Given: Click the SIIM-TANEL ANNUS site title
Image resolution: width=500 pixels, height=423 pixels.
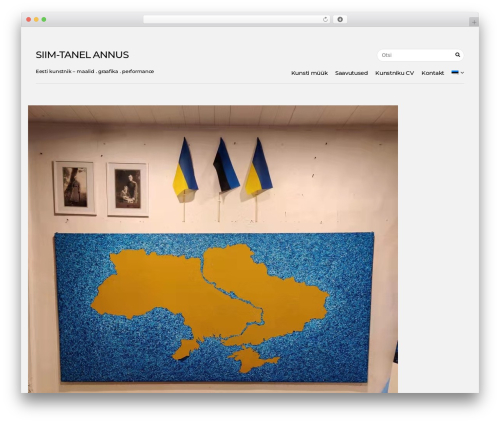Looking at the screenshot, I should tap(82, 55).
